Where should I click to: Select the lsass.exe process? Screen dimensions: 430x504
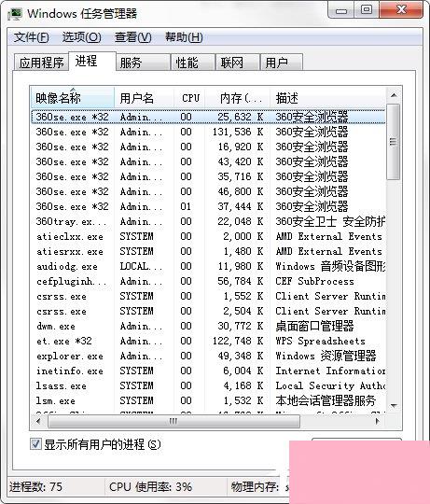208,385
